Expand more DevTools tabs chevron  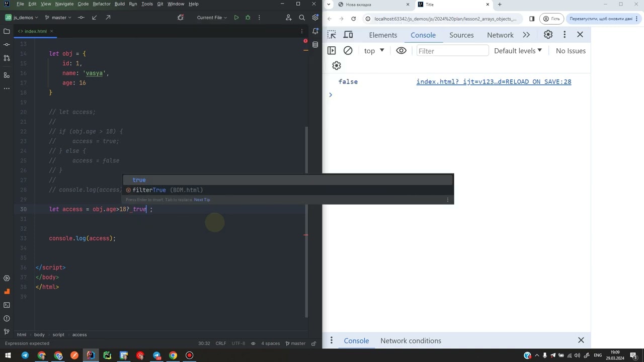pyautogui.click(x=526, y=35)
